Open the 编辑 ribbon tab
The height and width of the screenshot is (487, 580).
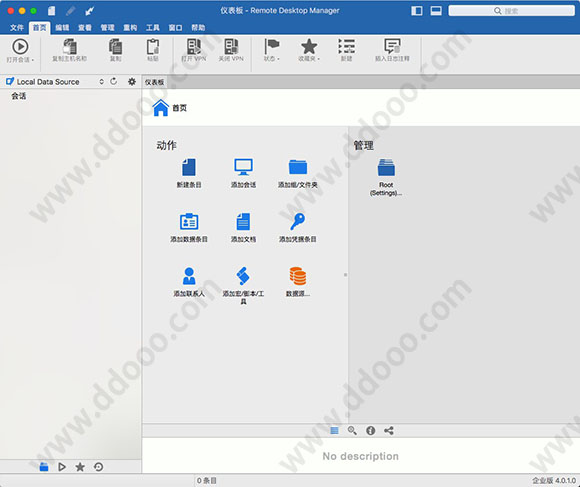point(62,28)
